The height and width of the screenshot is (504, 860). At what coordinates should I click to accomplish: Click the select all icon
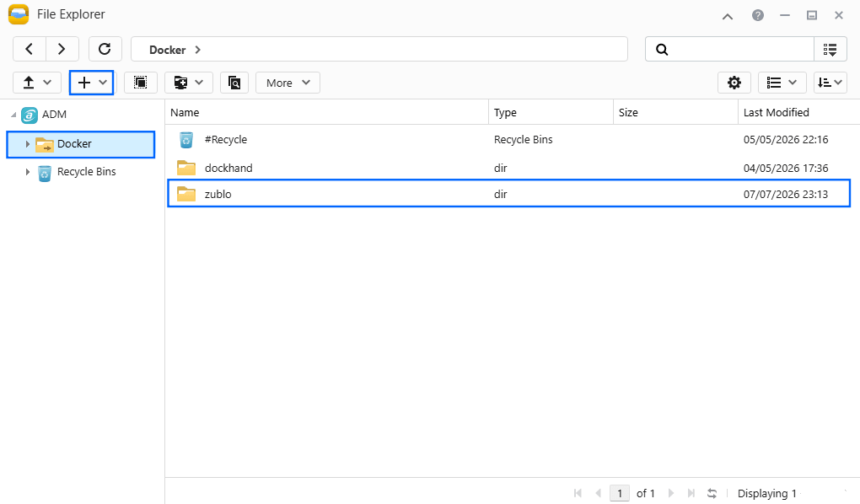coord(141,83)
